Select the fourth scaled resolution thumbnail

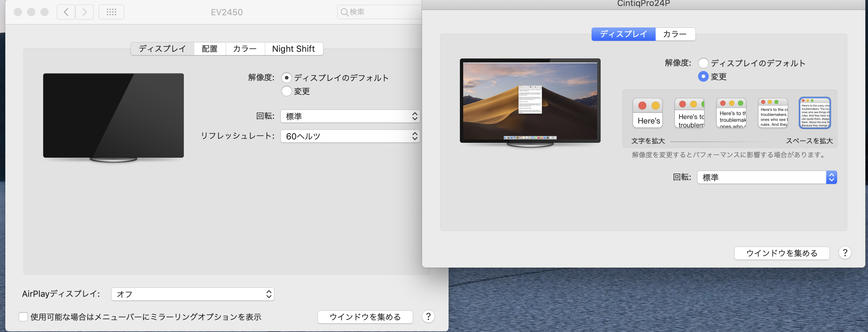coord(773,113)
